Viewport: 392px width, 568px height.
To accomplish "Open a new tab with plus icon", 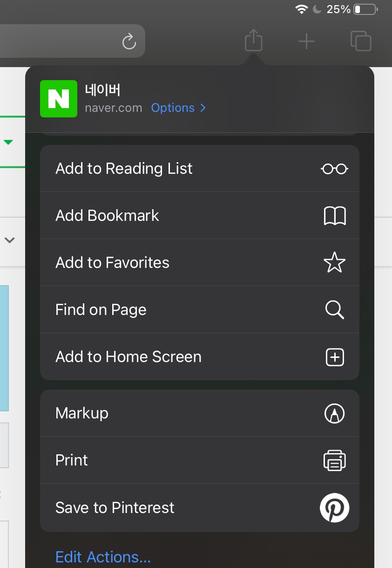I will coord(306,42).
